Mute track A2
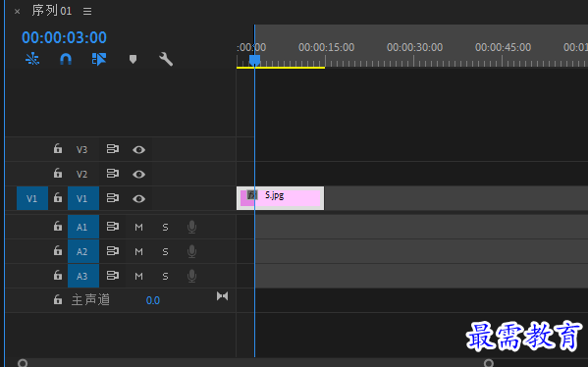Viewport: 588px width, 367px height. [138, 251]
